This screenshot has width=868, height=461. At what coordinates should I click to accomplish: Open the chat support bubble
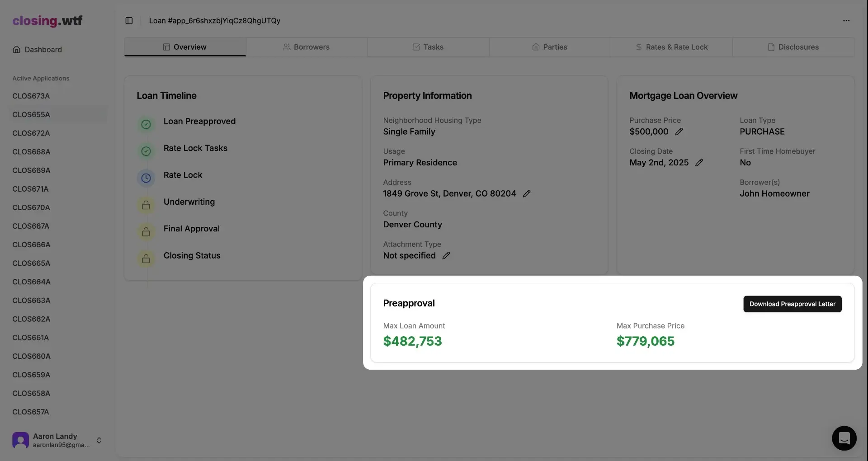point(844,438)
